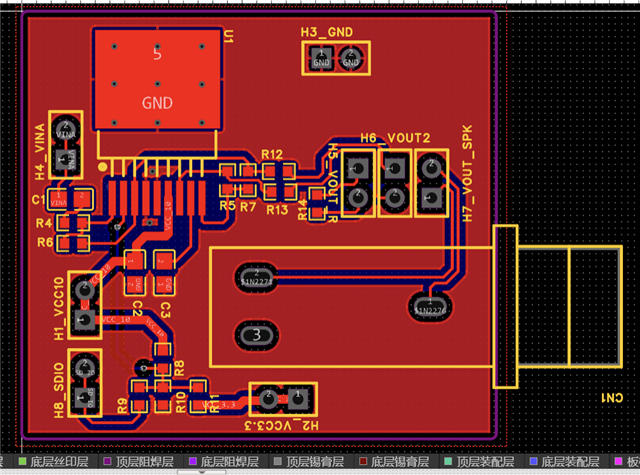Select pad 2 of header H3_GND
Image resolution: width=640 pixels, height=475 pixels.
[x=351, y=58]
